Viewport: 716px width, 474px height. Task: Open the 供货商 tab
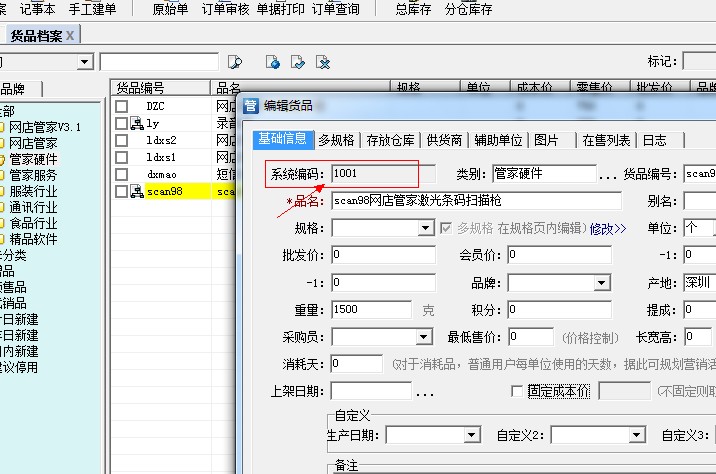[x=444, y=139]
